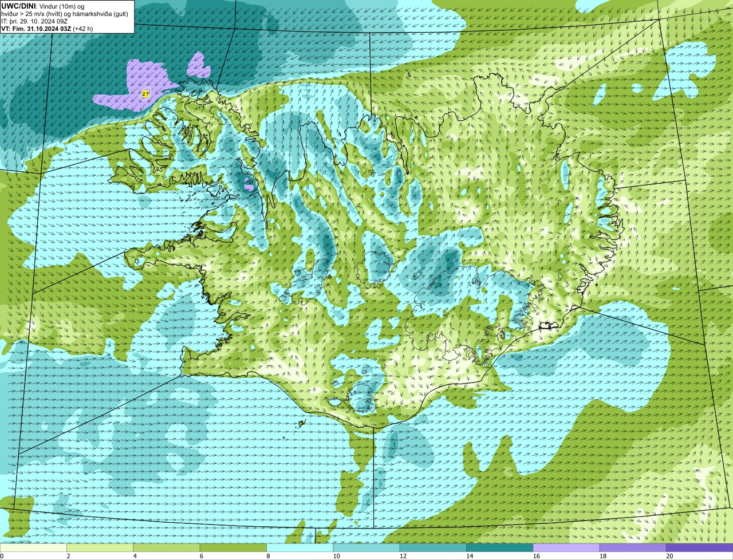Screen dimensions: 733x560
Task: Click the 'VT: Fim. 31.10.2024 03Z (+42 h)' line
Action: pyautogui.click(x=47, y=28)
